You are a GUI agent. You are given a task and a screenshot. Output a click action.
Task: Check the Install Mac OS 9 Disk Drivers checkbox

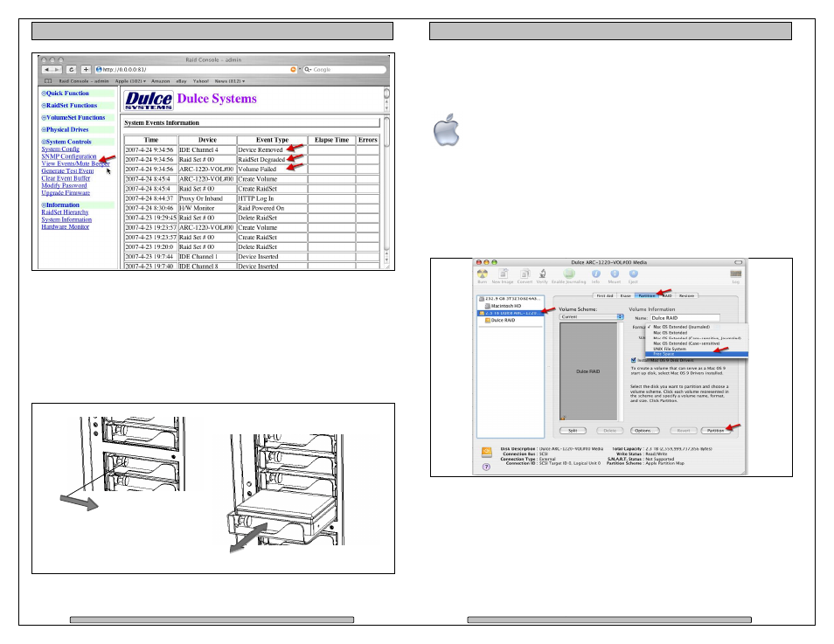click(x=633, y=360)
